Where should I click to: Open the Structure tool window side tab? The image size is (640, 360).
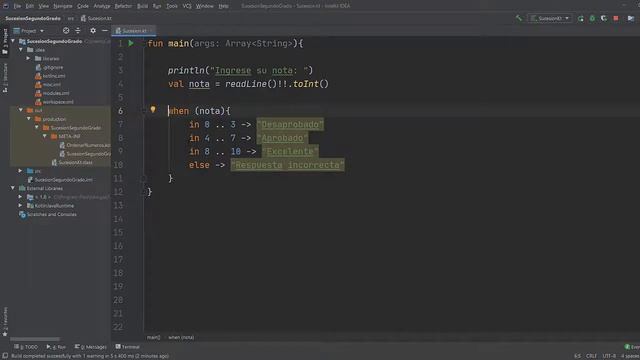pos(5,78)
